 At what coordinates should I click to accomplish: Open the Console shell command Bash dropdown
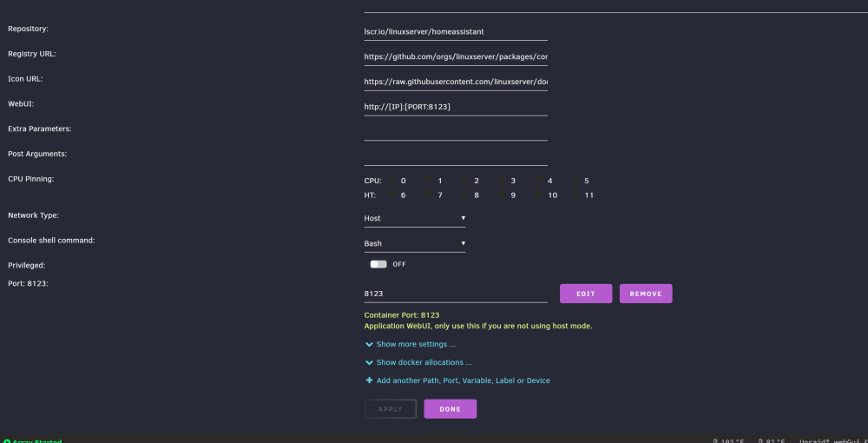point(415,243)
